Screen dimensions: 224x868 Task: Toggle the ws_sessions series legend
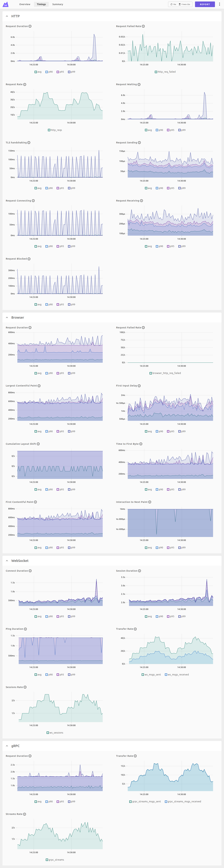click(x=55, y=733)
